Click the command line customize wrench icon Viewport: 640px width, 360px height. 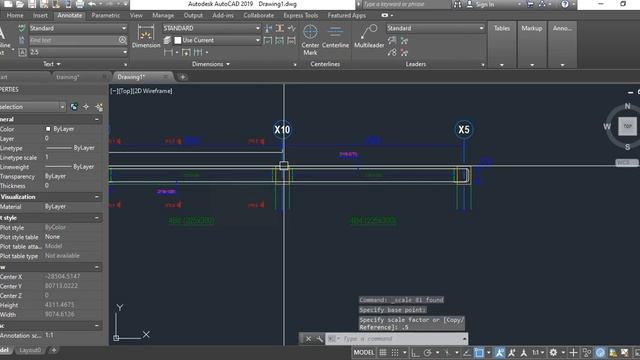319,339
